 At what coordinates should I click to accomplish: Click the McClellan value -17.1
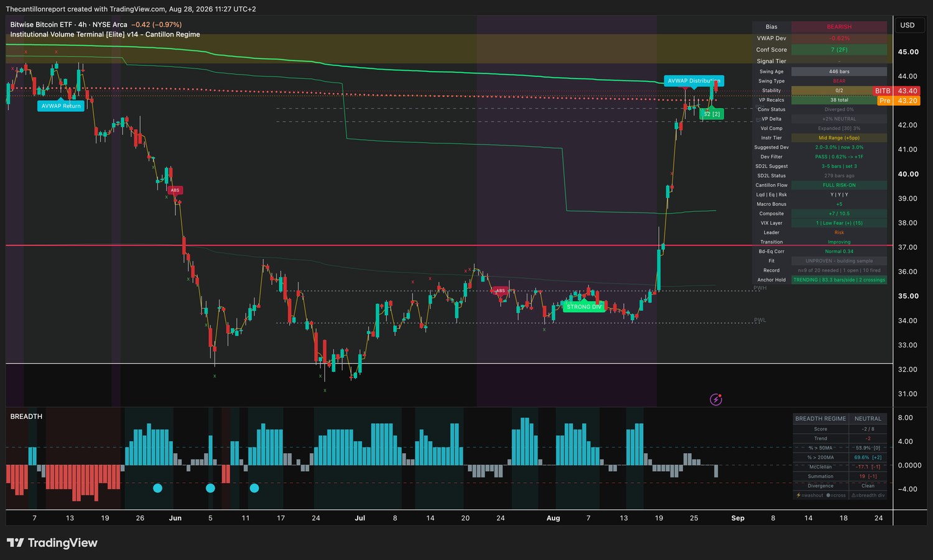868,467
